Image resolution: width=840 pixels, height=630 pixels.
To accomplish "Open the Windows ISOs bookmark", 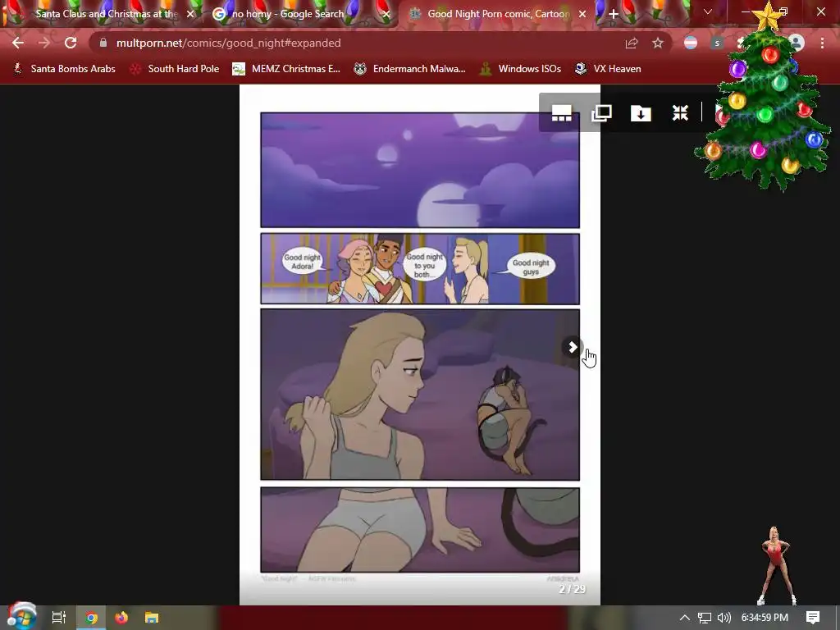I will pos(521,69).
